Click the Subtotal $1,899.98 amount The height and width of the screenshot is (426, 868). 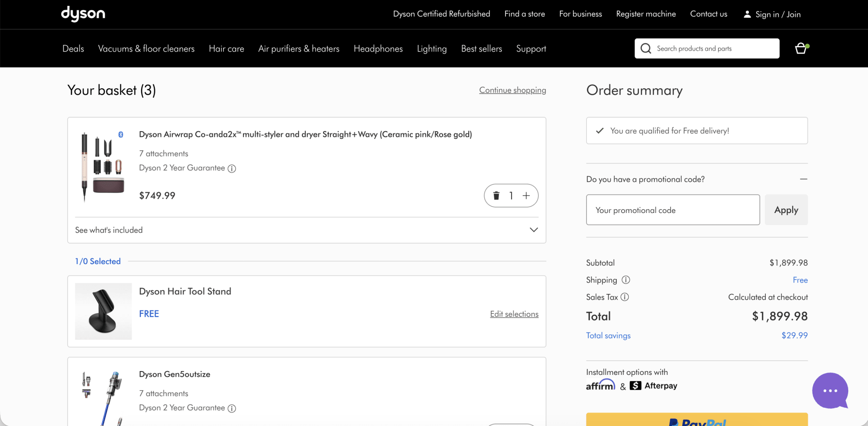788,263
